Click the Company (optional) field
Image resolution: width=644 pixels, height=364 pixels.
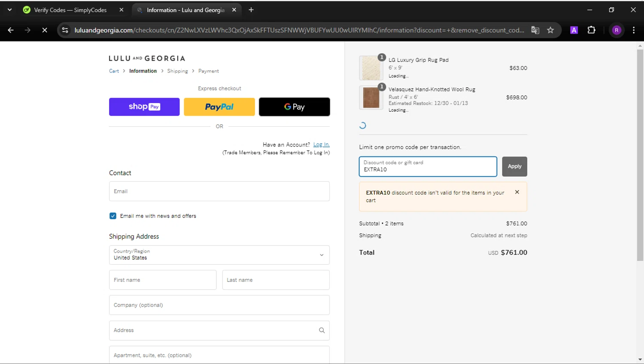coord(219,305)
